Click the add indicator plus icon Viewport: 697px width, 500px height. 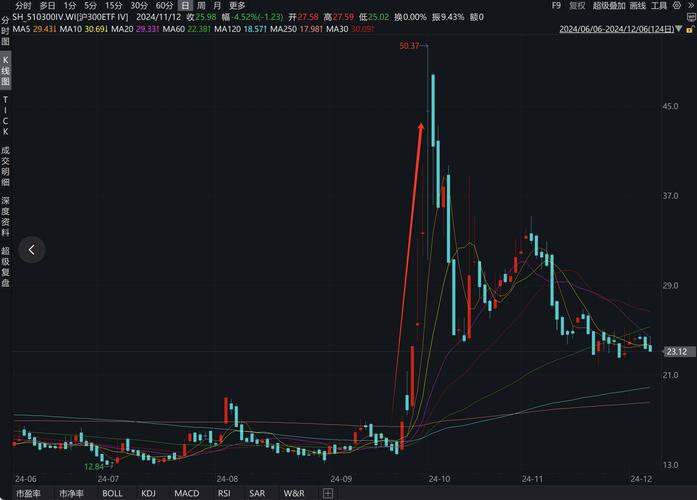point(327,493)
